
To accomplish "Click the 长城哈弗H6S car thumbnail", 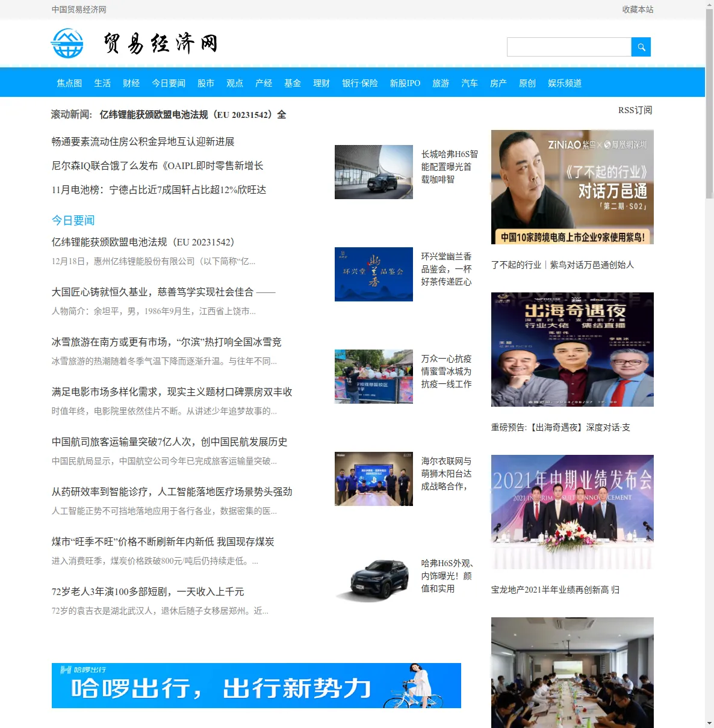I will click(x=374, y=172).
